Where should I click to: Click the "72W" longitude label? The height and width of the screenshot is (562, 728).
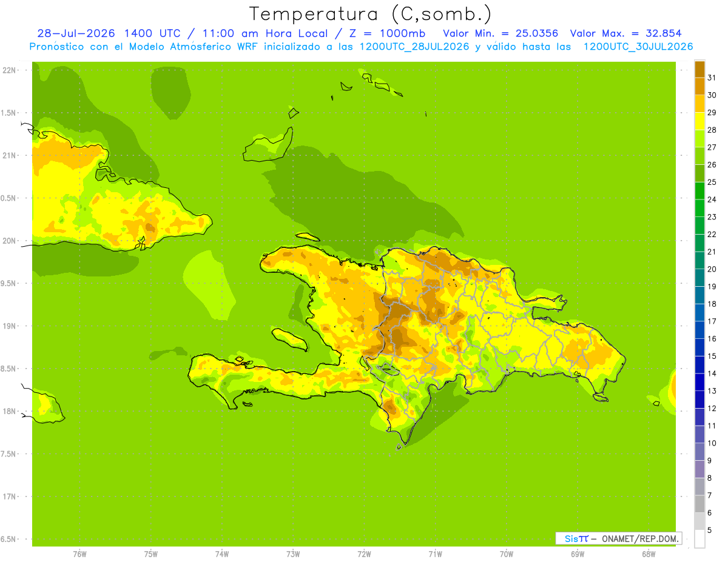pos(365,554)
